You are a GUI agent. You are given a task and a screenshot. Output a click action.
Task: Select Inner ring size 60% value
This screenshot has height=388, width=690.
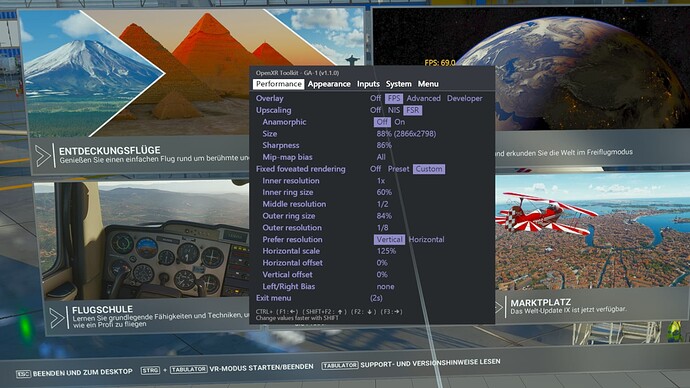pos(384,192)
